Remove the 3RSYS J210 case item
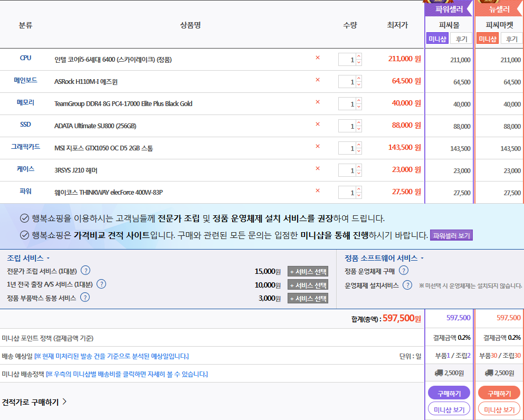The image size is (524, 420). (317, 169)
